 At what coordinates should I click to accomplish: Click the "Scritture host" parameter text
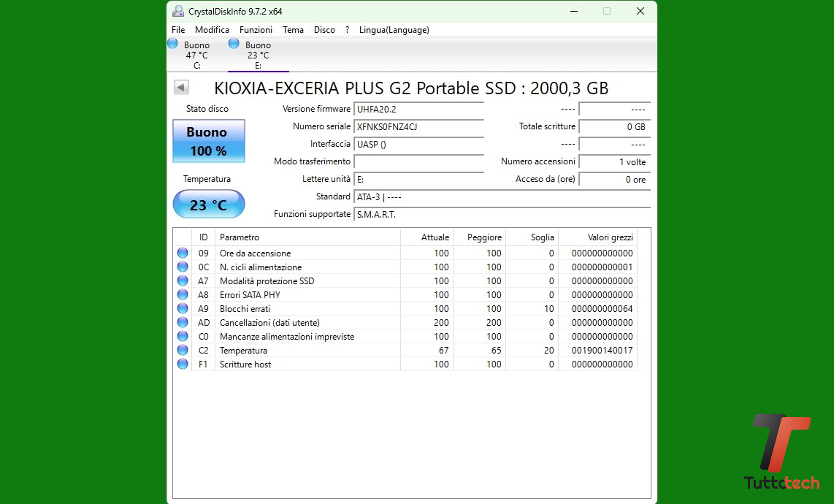pyautogui.click(x=245, y=364)
